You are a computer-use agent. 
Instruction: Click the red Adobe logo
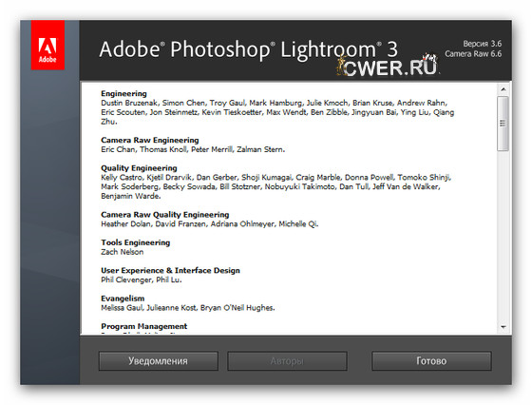pyautogui.click(x=47, y=45)
